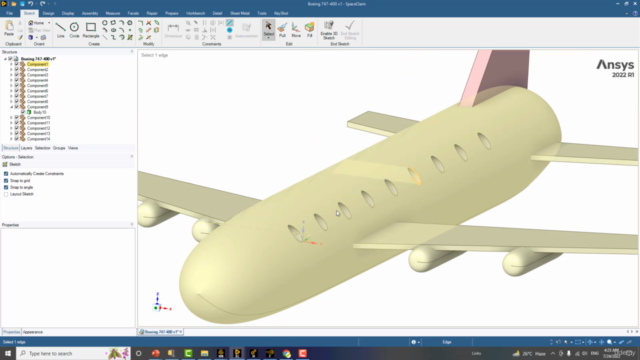Toggle visibility checkbox of Boeing 747-400 root

click(11, 59)
